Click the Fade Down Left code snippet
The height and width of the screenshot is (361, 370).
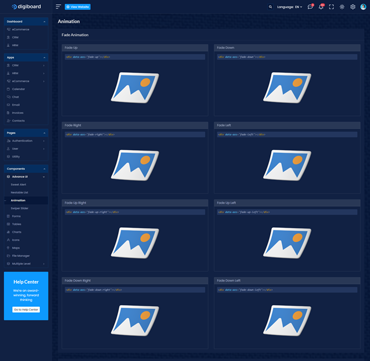pyautogui.click(x=287, y=290)
